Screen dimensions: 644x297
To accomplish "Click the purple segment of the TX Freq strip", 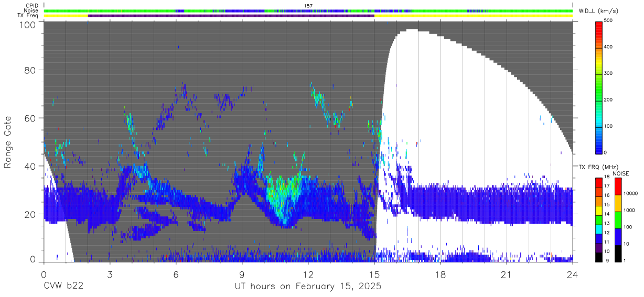I will pyautogui.click(x=231, y=16).
